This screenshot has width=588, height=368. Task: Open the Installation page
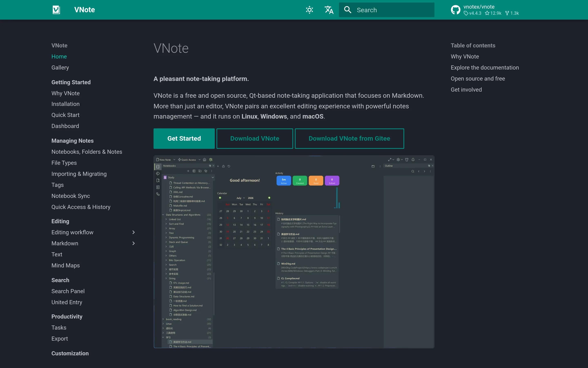click(65, 104)
